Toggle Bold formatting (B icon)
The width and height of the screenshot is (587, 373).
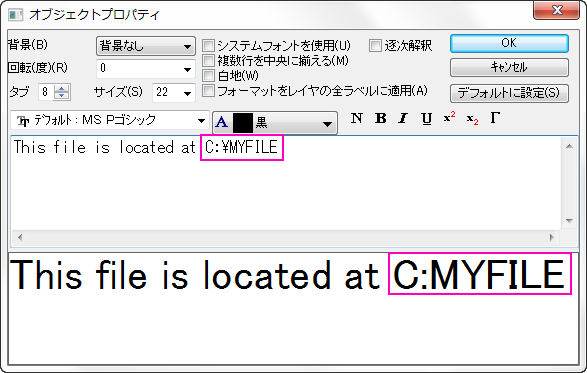(x=380, y=118)
